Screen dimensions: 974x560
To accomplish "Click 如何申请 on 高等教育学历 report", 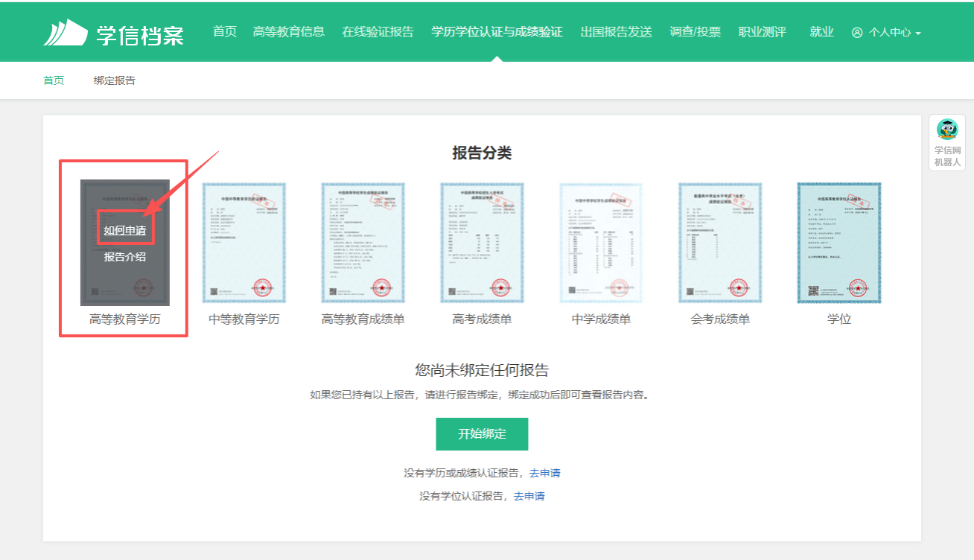I will [125, 230].
